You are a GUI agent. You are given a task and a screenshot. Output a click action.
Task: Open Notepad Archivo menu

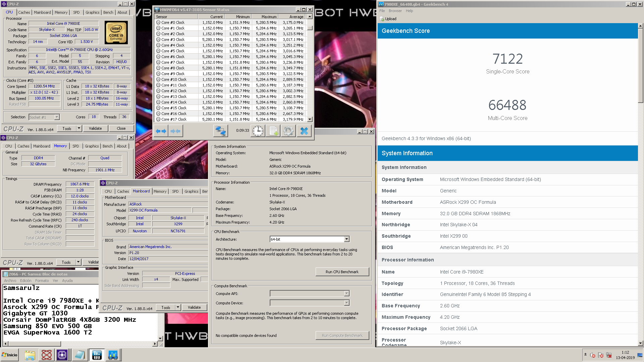(10, 281)
